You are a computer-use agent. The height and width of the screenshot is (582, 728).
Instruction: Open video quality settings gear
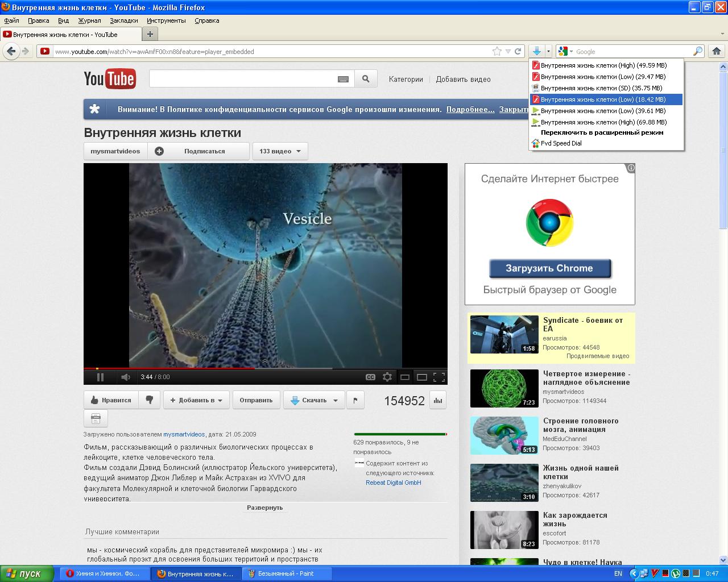tap(387, 377)
